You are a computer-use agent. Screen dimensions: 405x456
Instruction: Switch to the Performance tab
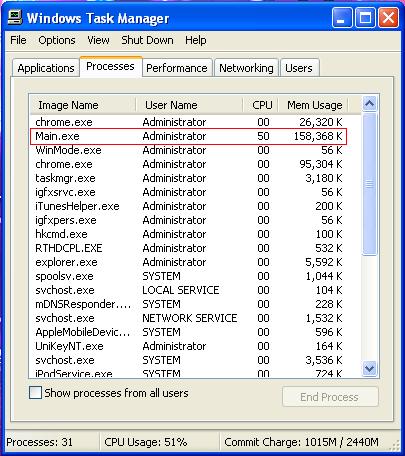[177, 68]
